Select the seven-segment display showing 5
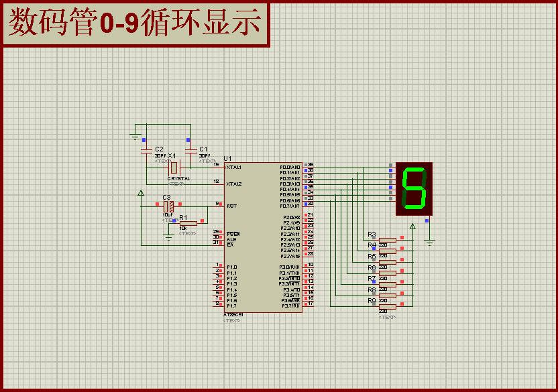Viewport: 558px width, 392px height. [414, 189]
